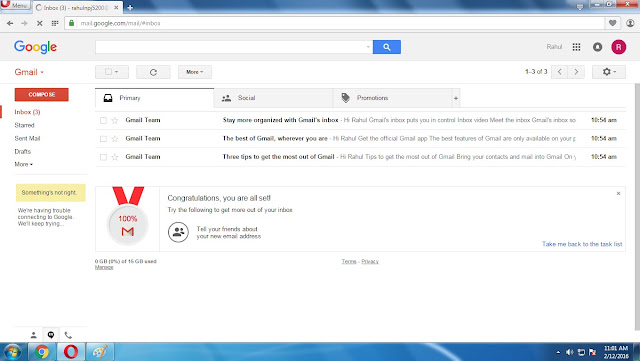Open the Privacy link
640x361 pixels.
pyautogui.click(x=370, y=261)
